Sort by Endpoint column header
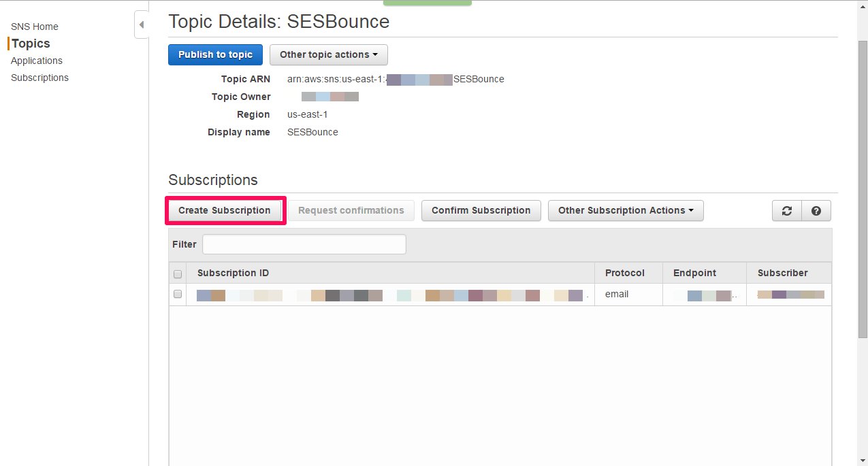This screenshot has height=466, width=868. pyautogui.click(x=705, y=273)
